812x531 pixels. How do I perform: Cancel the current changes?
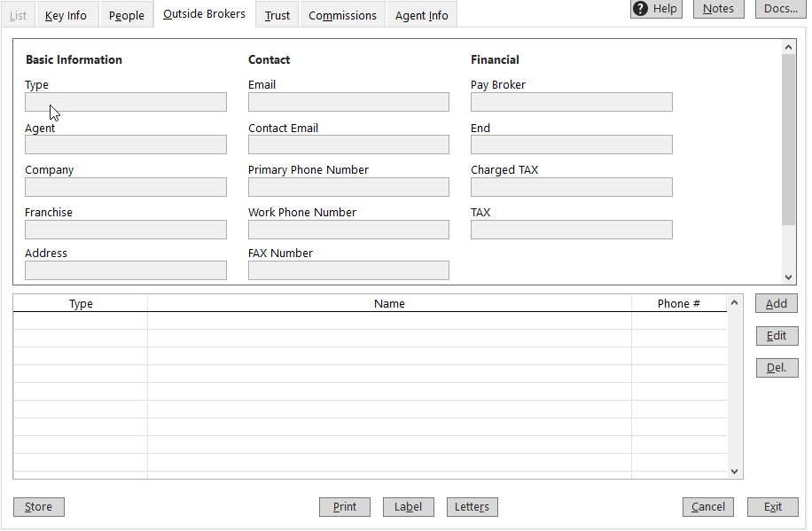click(707, 506)
